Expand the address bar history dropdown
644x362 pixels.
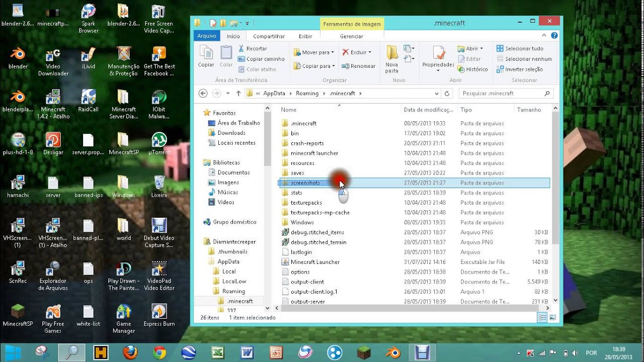point(436,94)
